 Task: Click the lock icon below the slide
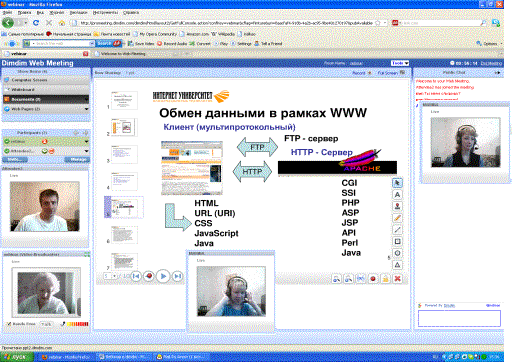click(385, 278)
